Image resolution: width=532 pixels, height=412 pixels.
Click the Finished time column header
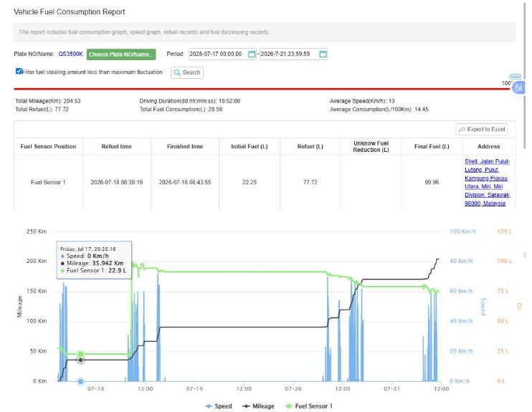tap(185, 146)
